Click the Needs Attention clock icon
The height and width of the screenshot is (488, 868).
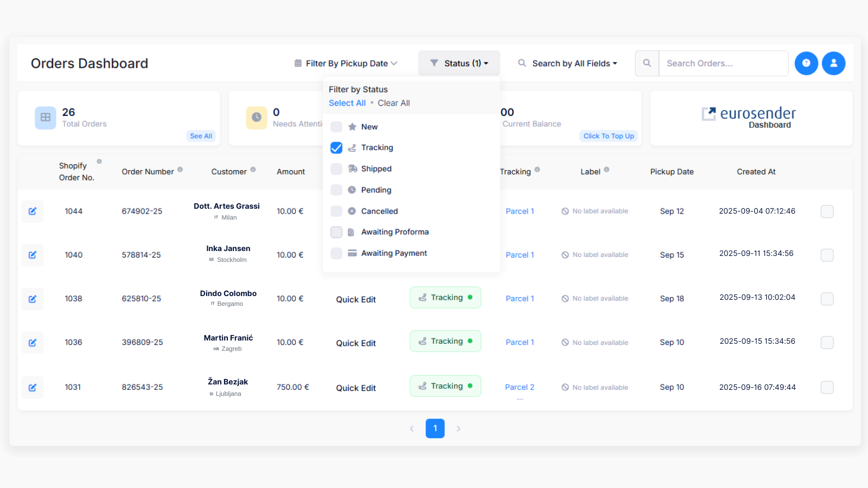(x=257, y=118)
